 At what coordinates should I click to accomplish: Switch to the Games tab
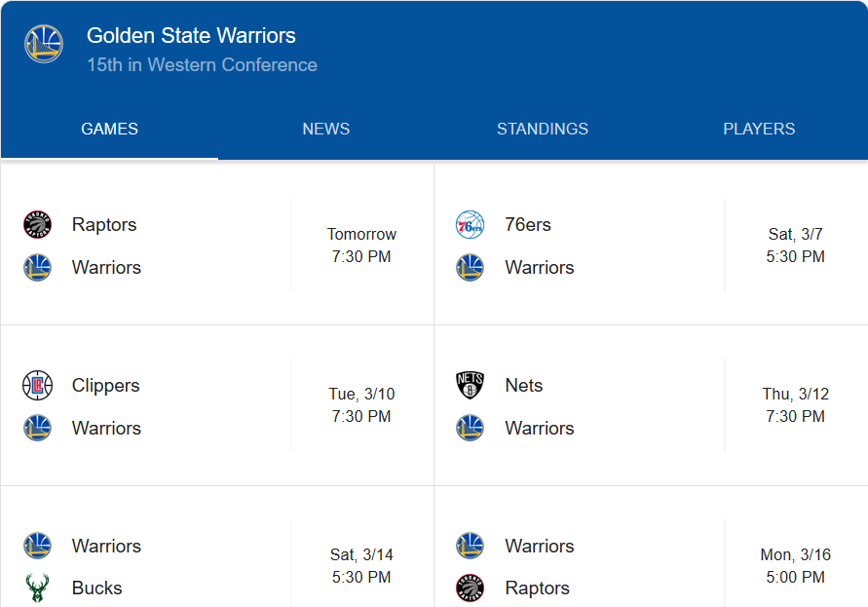[109, 129]
